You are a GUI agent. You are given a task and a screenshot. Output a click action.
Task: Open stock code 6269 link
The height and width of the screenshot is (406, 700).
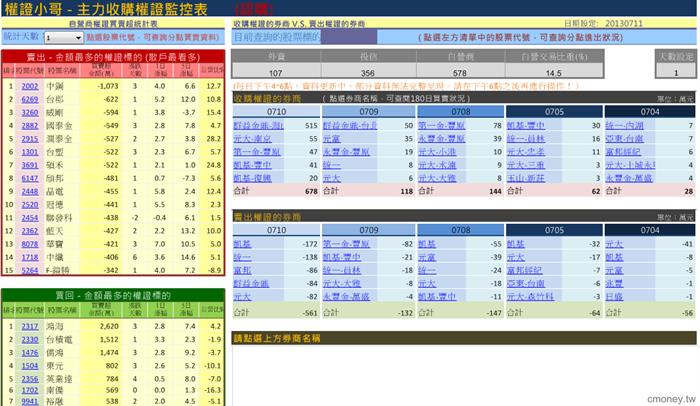click(x=30, y=99)
